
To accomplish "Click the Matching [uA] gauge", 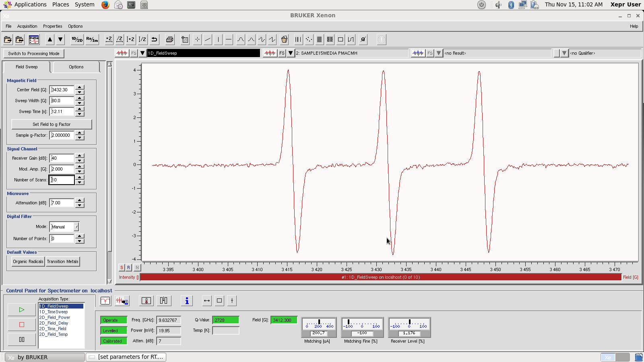I will (319, 327).
